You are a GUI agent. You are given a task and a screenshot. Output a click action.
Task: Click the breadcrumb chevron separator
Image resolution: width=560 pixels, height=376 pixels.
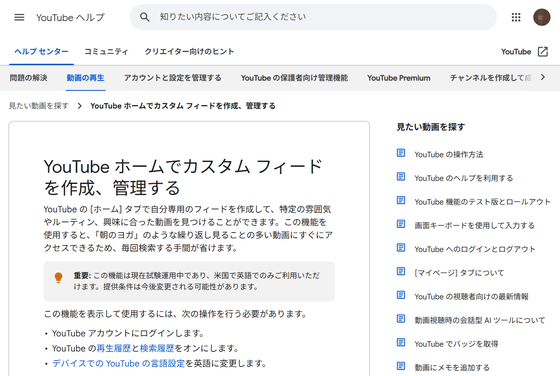[80, 106]
